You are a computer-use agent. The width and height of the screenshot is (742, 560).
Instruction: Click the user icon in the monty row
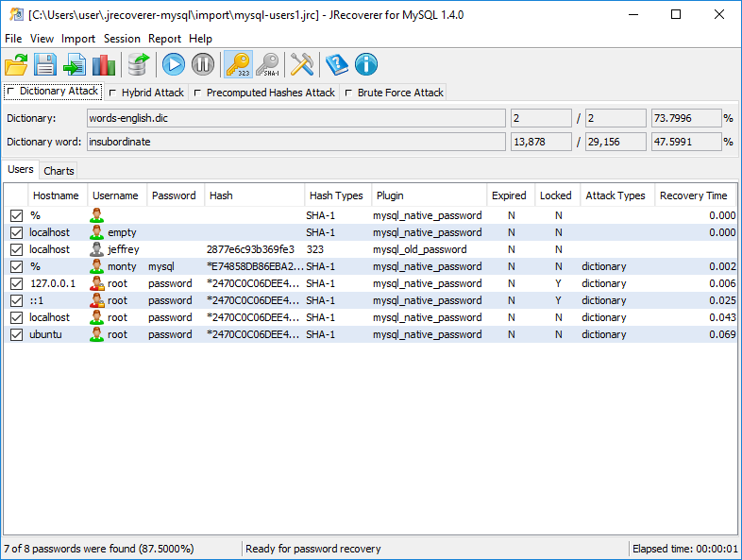pyautogui.click(x=96, y=266)
